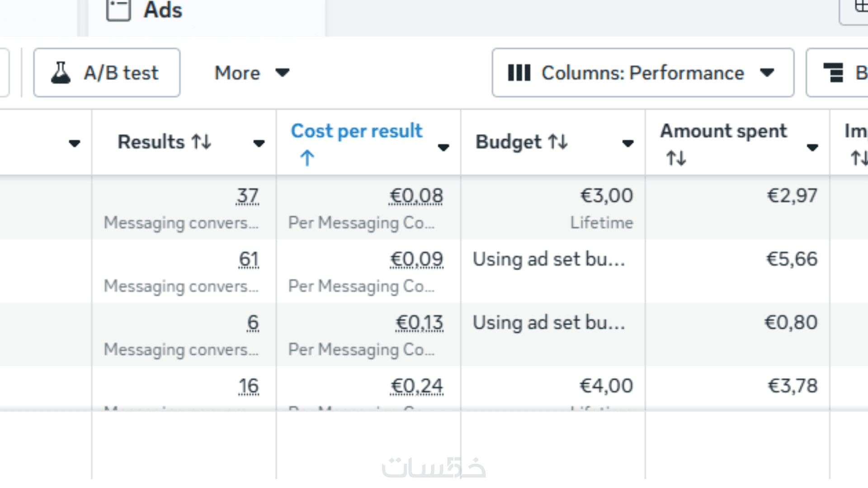
Task: Click the Results sort arrows icon
Action: click(x=201, y=142)
